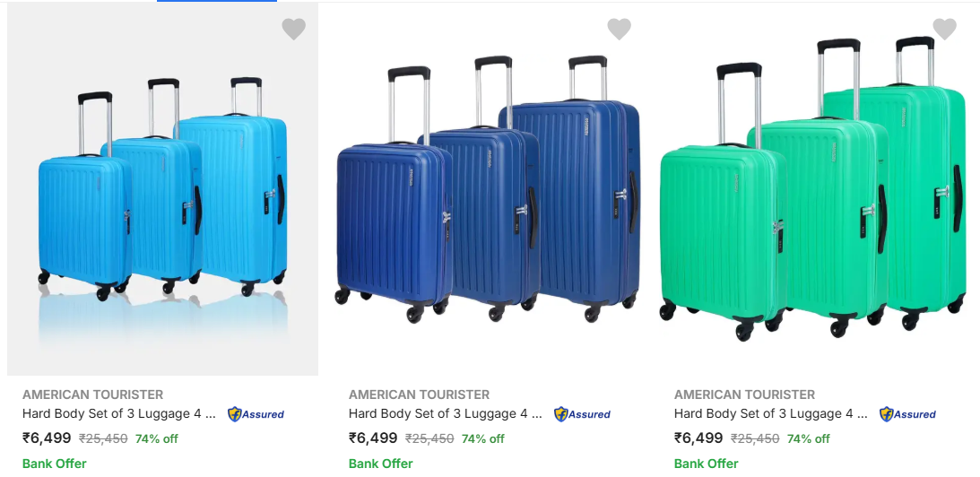980x477 pixels.
Task: Click ₹6,499 price of navy luggage set
Action: coord(373,438)
